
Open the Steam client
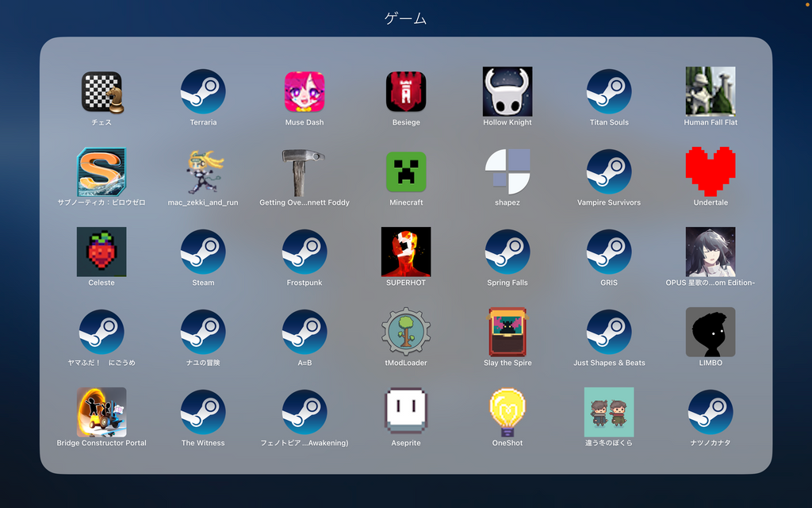click(x=203, y=252)
